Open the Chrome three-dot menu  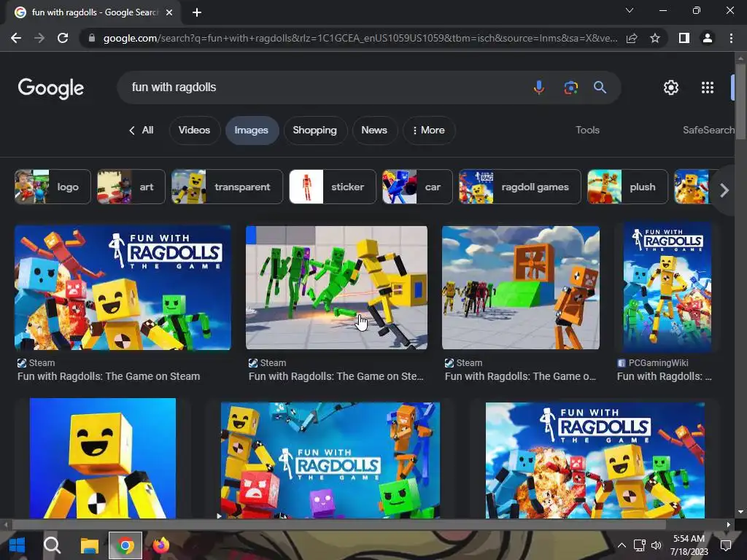[x=731, y=38]
